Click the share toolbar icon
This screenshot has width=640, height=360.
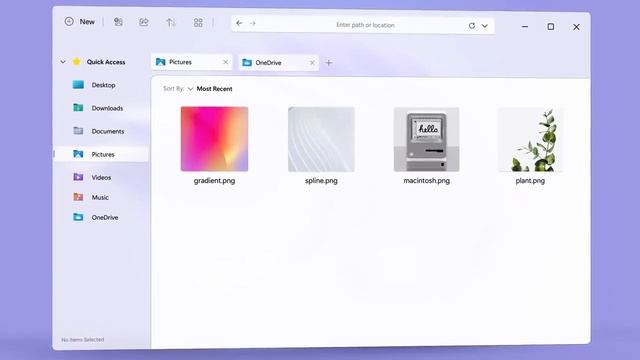click(x=144, y=22)
